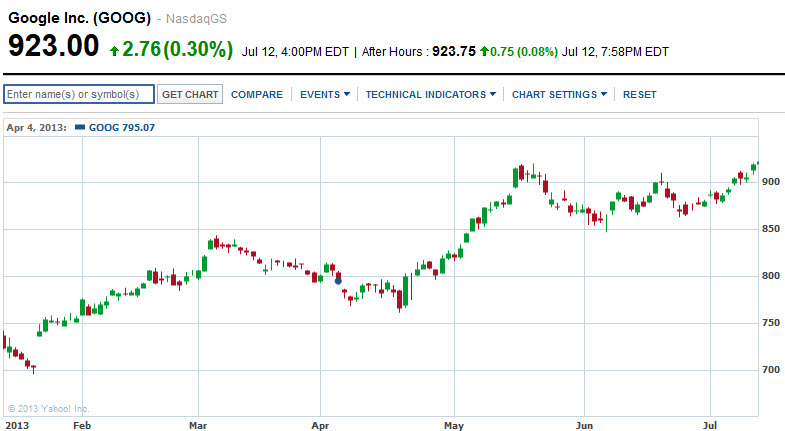Select the blue data point marker on the chart

tap(338, 281)
